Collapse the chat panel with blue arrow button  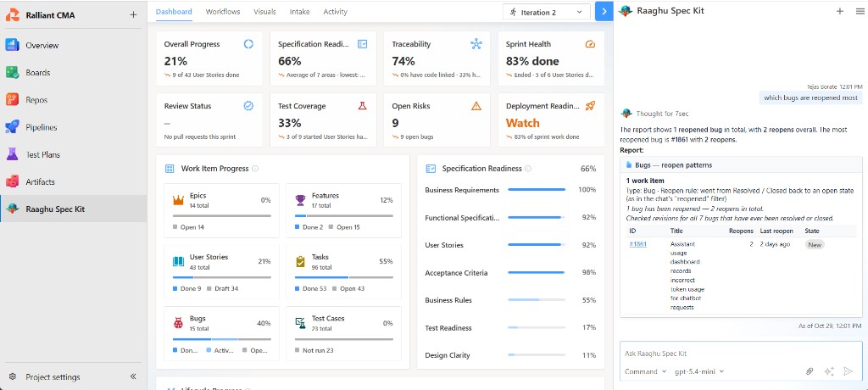pyautogui.click(x=604, y=12)
